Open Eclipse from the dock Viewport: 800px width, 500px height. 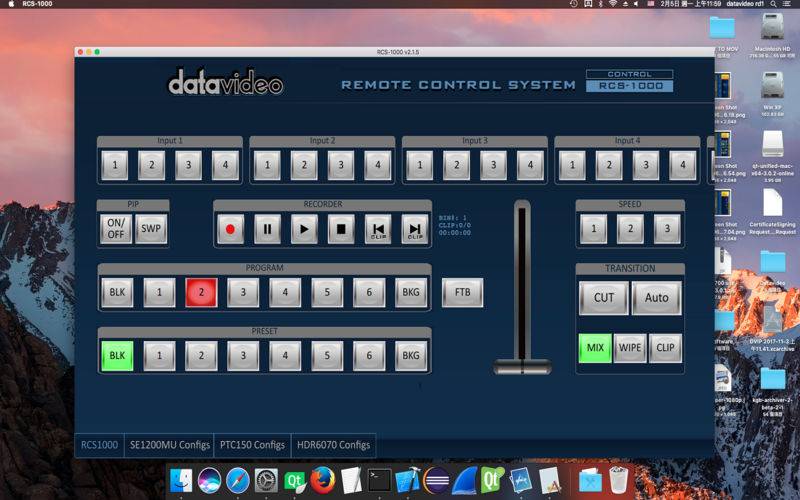[x=436, y=480]
